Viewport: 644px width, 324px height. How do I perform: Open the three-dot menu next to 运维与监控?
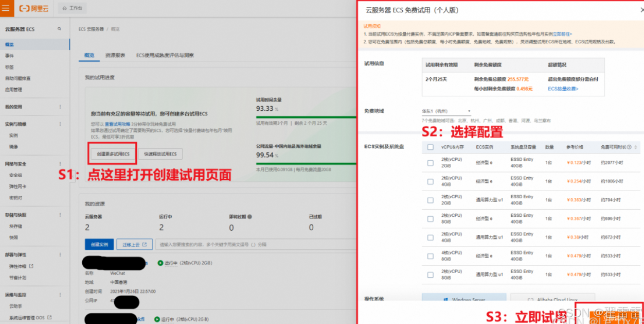pyautogui.click(x=60, y=295)
